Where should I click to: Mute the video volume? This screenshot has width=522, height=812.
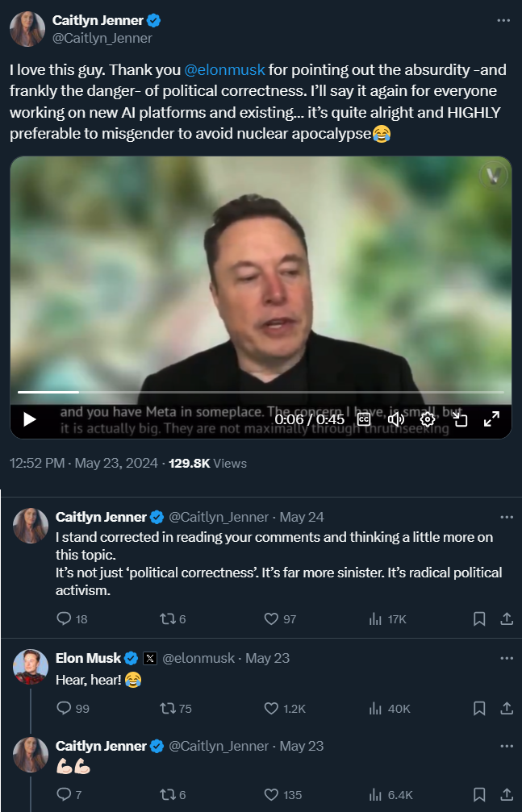[395, 419]
